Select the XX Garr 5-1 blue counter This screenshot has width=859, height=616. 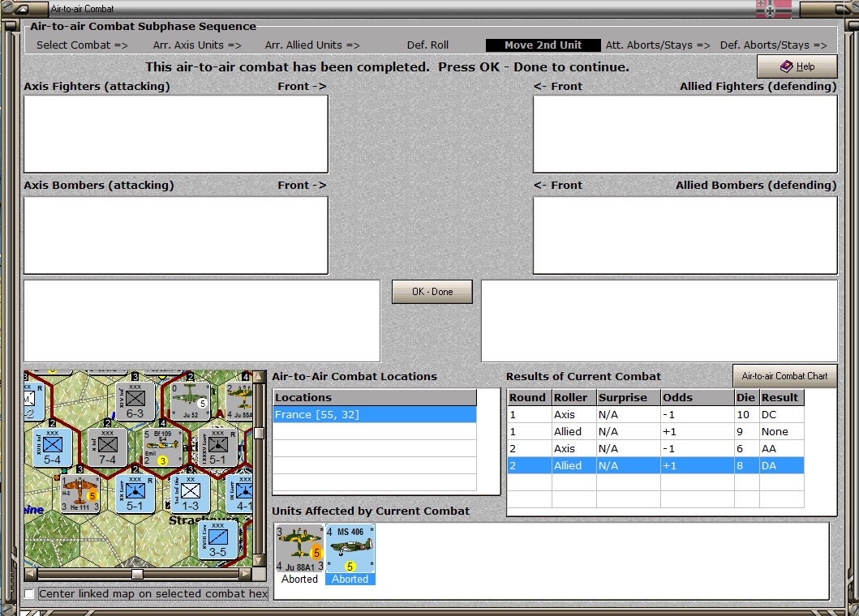[x=135, y=494]
